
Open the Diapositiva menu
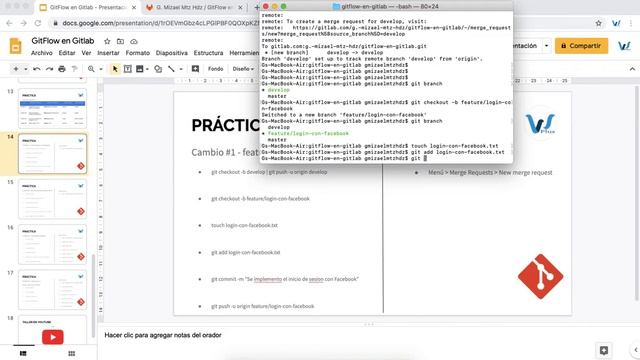171,53
